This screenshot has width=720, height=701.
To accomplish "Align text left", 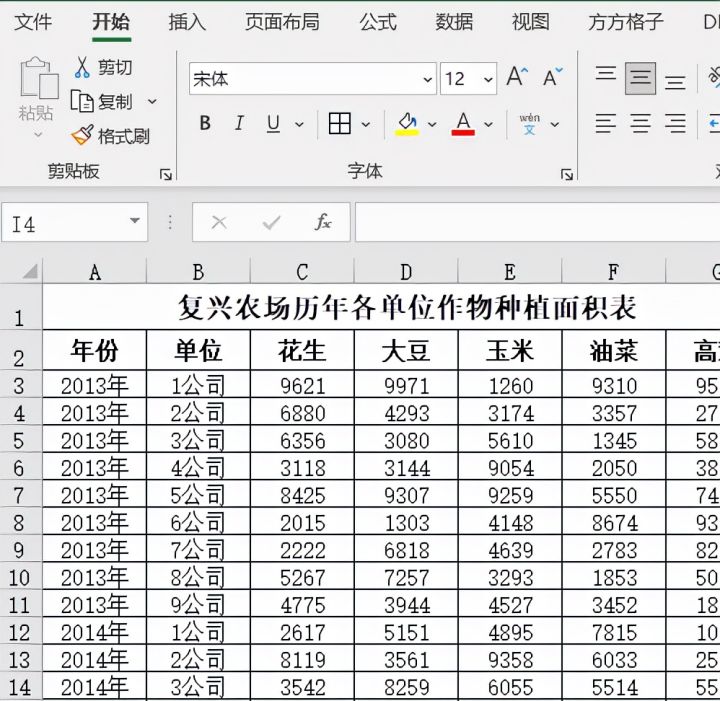I will pos(606,123).
